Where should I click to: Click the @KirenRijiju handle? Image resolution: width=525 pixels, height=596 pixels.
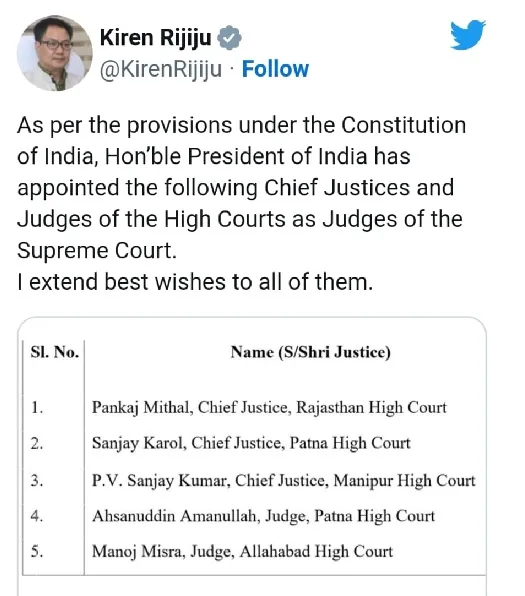(161, 69)
